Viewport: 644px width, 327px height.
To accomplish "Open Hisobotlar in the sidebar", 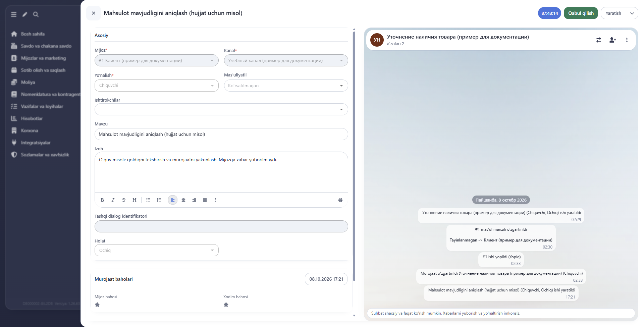I will pyautogui.click(x=32, y=118).
